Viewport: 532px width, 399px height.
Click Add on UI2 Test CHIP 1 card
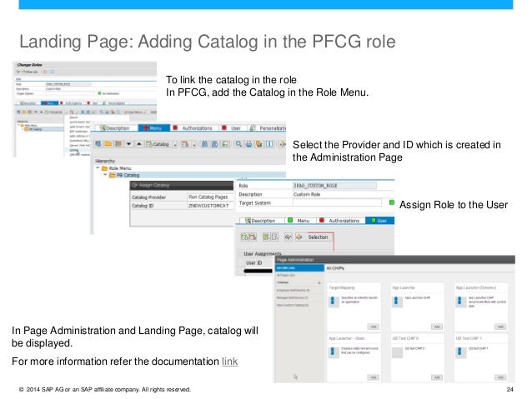(500, 377)
